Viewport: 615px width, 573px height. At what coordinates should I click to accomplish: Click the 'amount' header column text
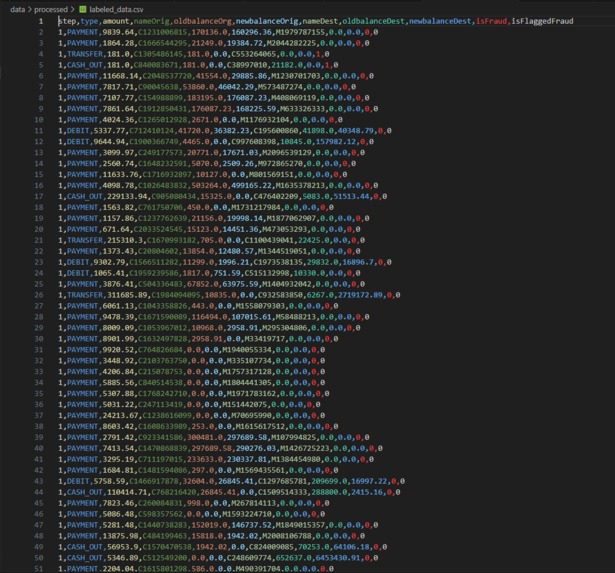click(x=116, y=21)
